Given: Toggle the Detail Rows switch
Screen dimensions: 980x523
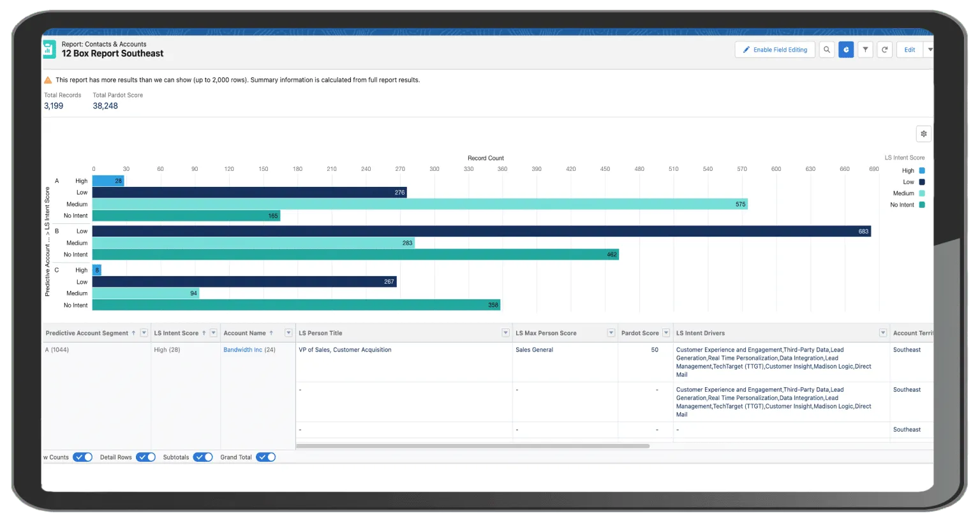Looking at the screenshot, I should pyautogui.click(x=145, y=457).
